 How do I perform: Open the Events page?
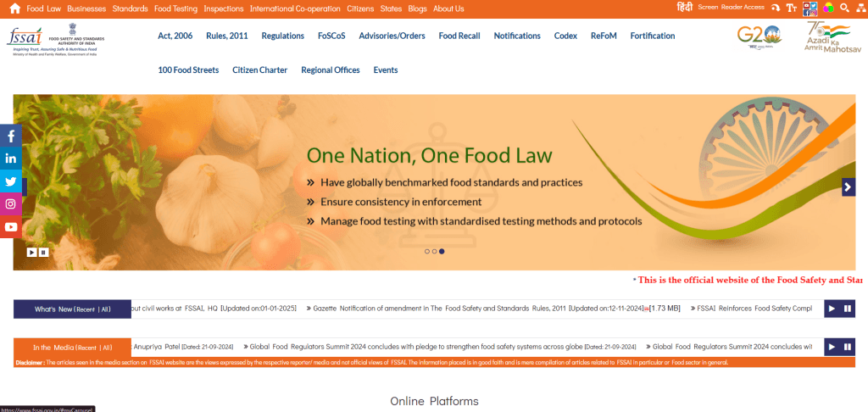click(x=386, y=70)
